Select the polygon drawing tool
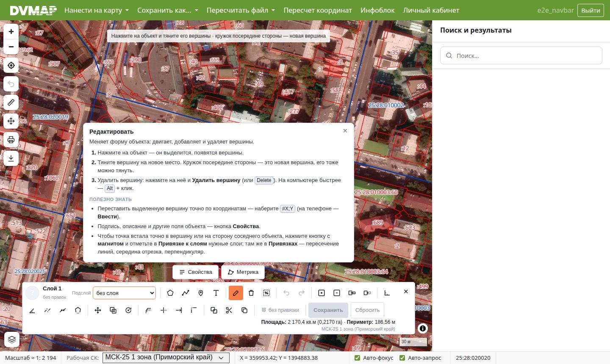The image size is (610, 364). 170,293
